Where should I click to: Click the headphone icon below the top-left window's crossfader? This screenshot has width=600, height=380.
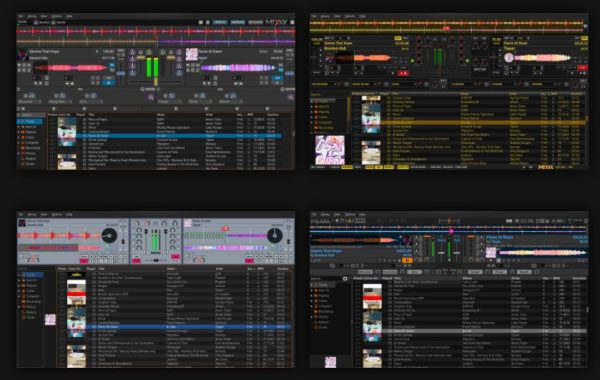click(142, 89)
